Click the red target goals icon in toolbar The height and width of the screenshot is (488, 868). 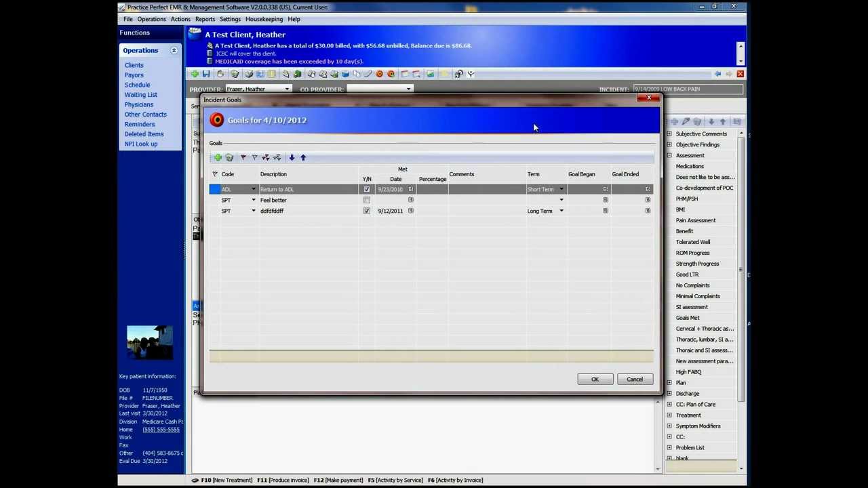(x=379, y=74)
